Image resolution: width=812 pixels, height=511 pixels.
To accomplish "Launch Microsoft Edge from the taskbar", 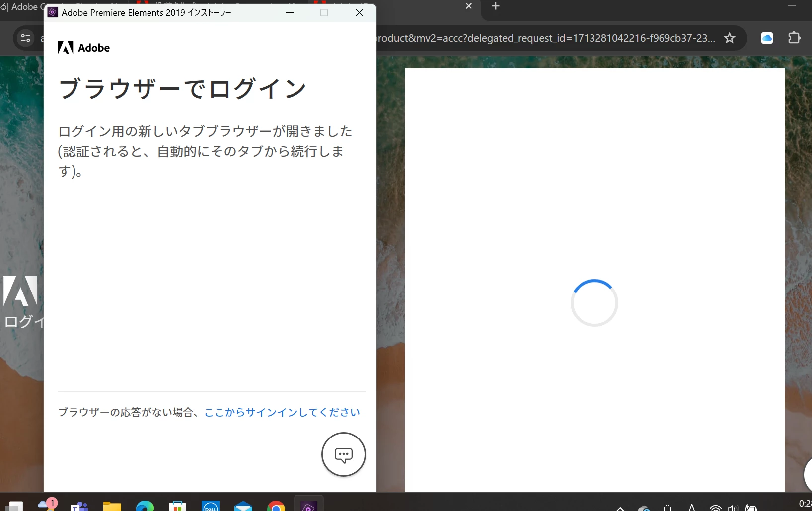I will pos(145,506).
